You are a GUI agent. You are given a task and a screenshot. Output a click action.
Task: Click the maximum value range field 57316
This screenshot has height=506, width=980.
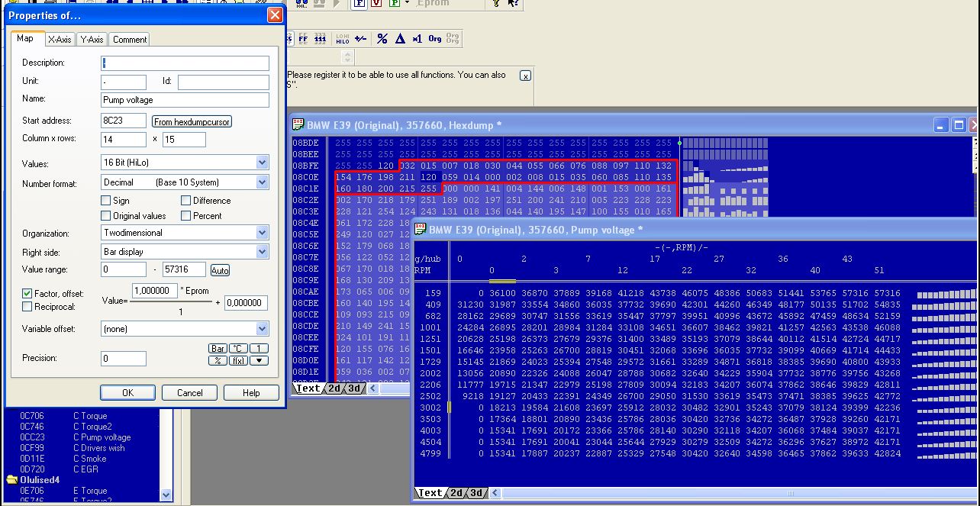(185, 269)
